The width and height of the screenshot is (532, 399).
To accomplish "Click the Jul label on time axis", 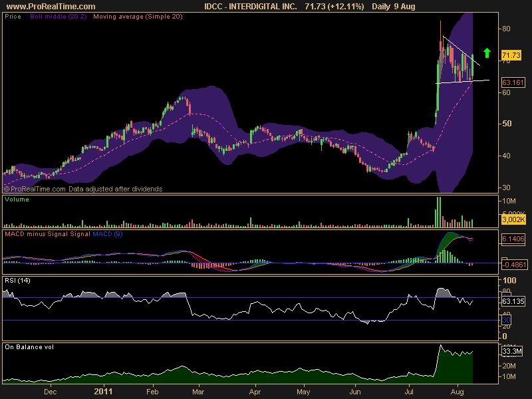I will pyautogui.click(x=409, y=392).
